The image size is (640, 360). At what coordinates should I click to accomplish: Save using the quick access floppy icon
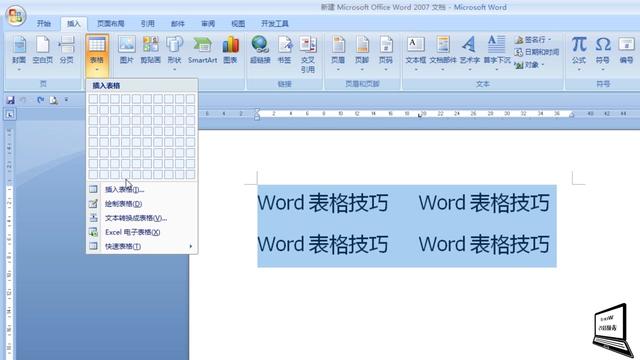click(x=11, y=100)
